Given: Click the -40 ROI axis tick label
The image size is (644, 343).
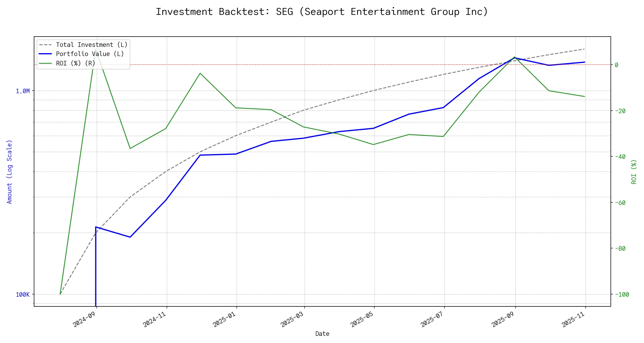Looking at the screenshot, I should pos(620,157).
